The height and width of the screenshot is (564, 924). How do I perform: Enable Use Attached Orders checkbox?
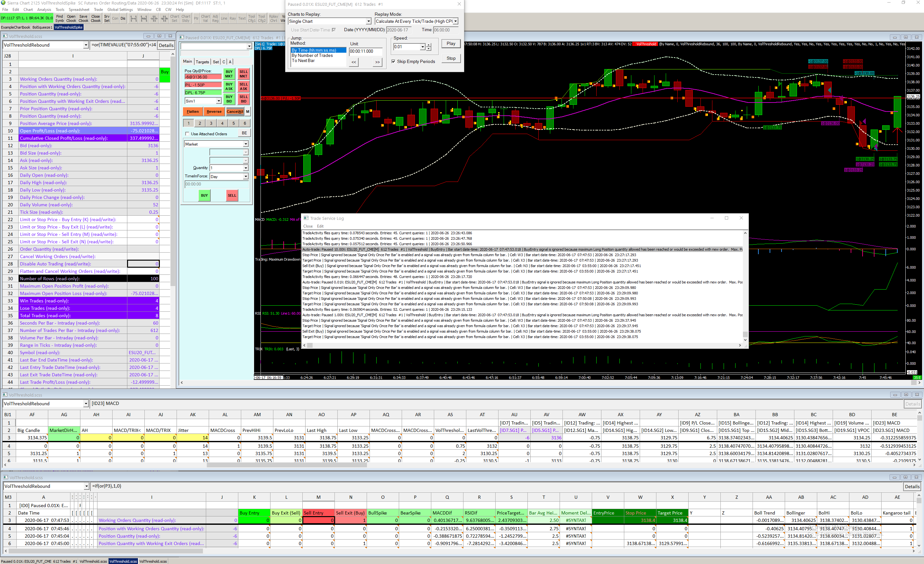(x=187, y=134)
